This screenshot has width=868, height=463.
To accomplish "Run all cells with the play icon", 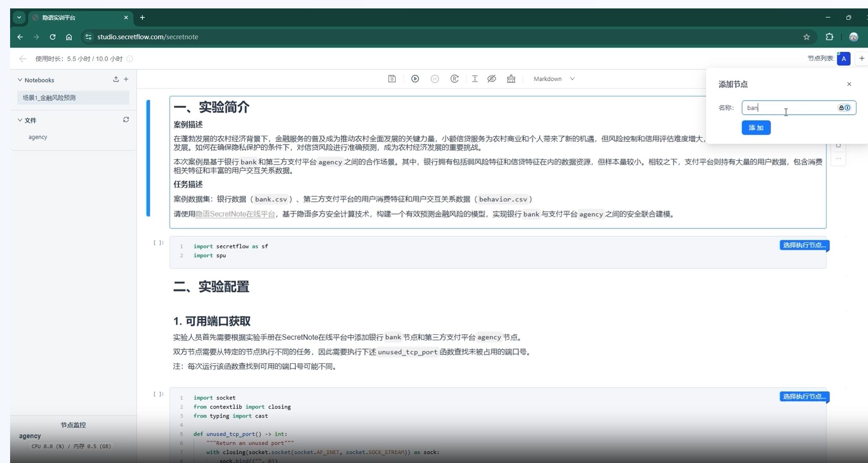I will (415, 79).
